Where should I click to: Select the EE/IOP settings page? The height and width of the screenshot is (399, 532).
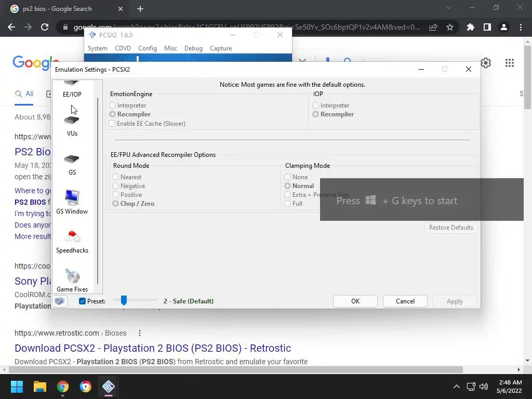click(x=72, y=89)
